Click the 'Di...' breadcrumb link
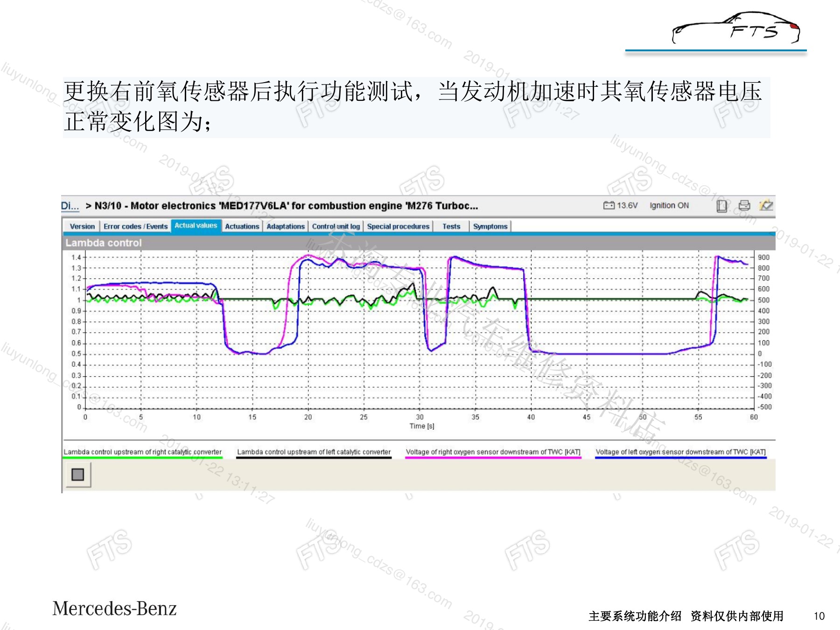The height and width of the screenshot is (630, 840). pyautogui.click(x=70, y=206)
